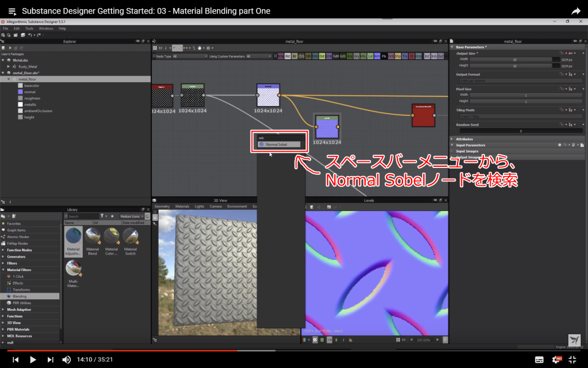Open Using Custom Parameters dropdown
Screen dimensions: 588x368
point(258,56)
